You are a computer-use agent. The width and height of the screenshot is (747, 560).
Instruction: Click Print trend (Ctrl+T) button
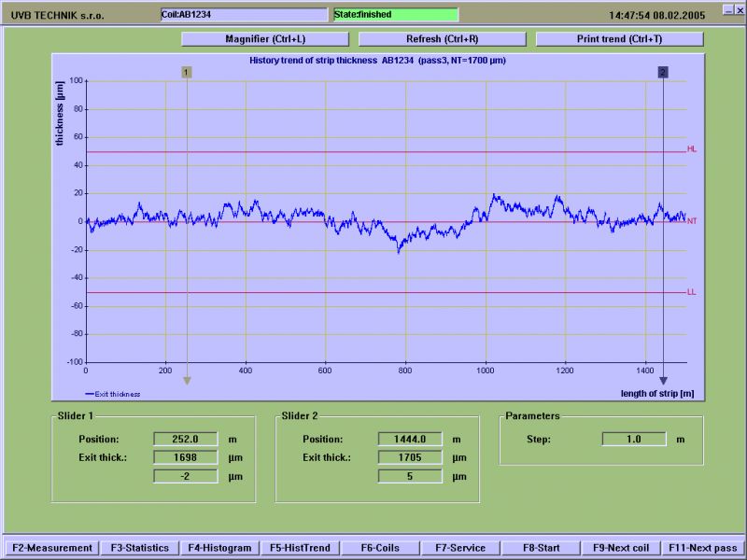(619, 39)
